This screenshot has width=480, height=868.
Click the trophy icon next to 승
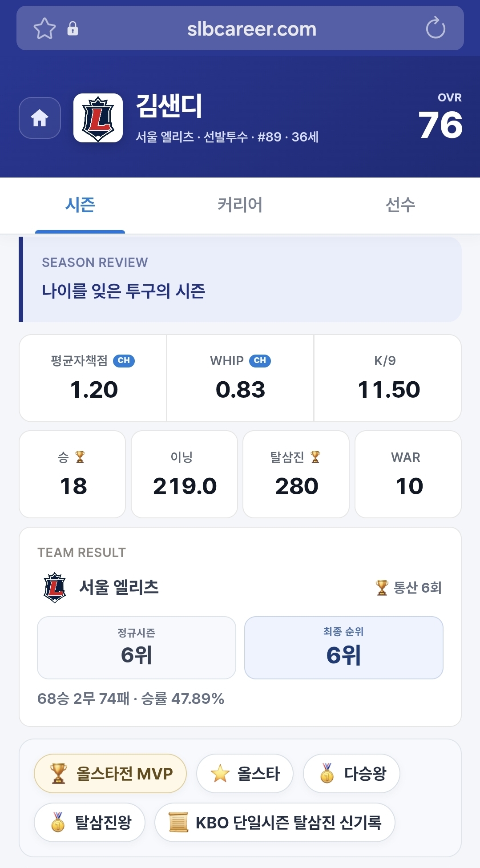point(80,457)
